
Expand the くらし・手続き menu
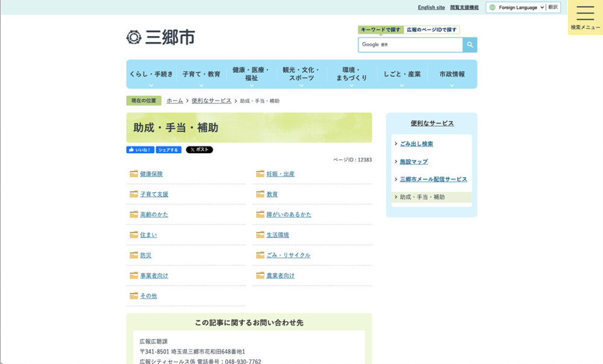(151, 75)
